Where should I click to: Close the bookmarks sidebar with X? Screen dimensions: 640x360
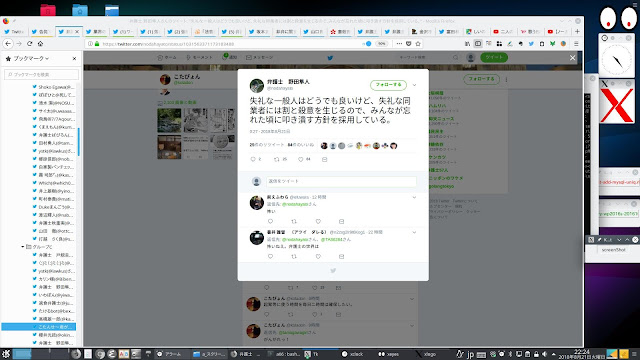pos(74,59)
